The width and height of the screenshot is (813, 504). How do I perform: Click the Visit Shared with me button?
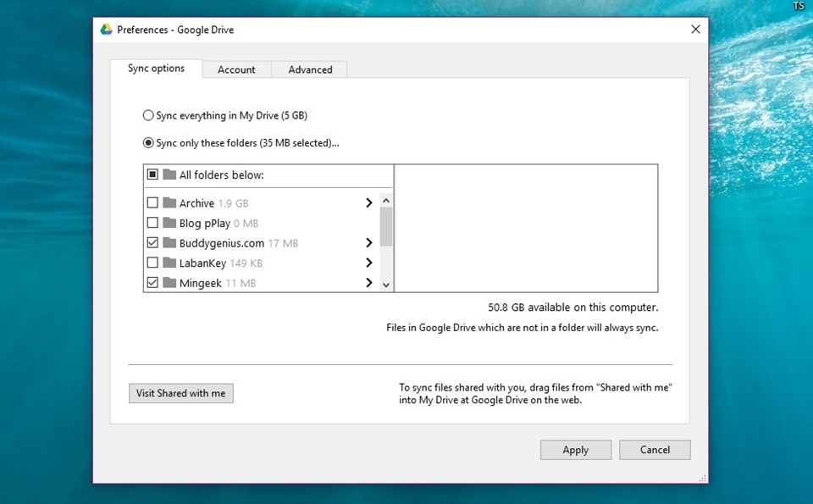[181, 393]
